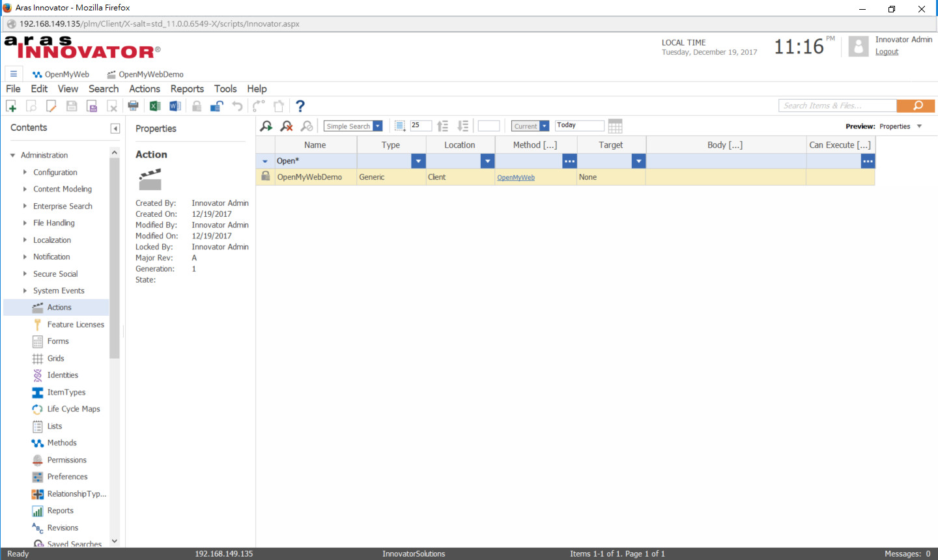This screenshot has height=560, width=938.
Task: Open the View menu
Action: point(68,89)
